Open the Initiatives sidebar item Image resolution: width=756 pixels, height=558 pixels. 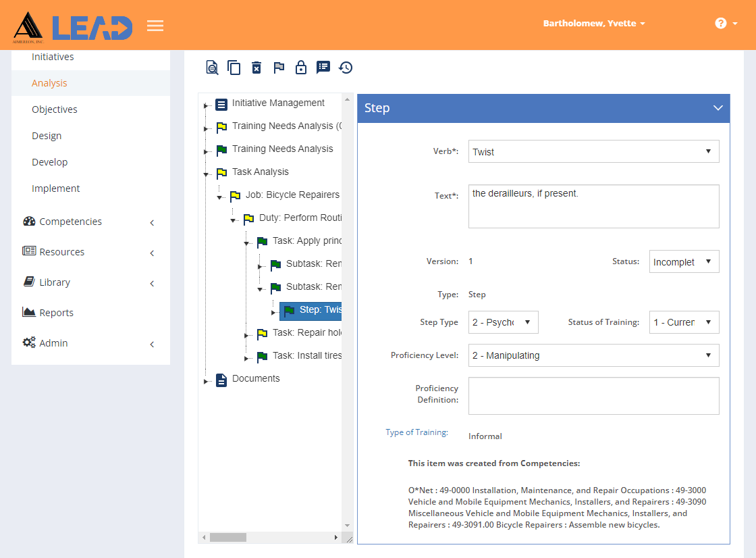(x=53, y=57)
